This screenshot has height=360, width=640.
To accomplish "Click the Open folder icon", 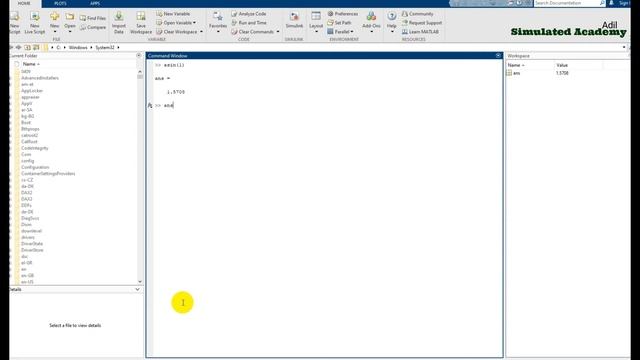I will (x=70, y=17).
